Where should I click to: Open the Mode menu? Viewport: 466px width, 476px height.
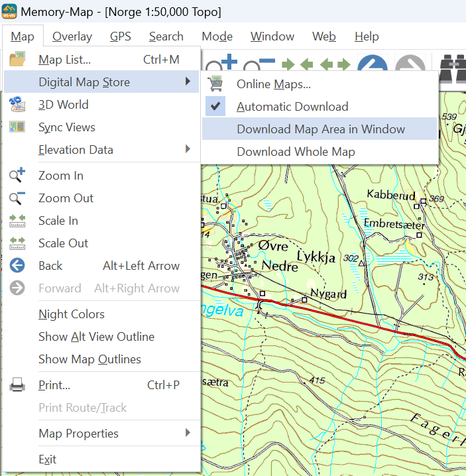tap(217, 36)
